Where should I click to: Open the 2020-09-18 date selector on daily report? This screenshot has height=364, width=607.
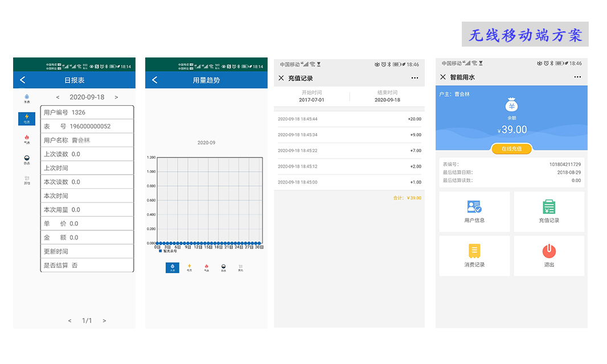point(87,97)
